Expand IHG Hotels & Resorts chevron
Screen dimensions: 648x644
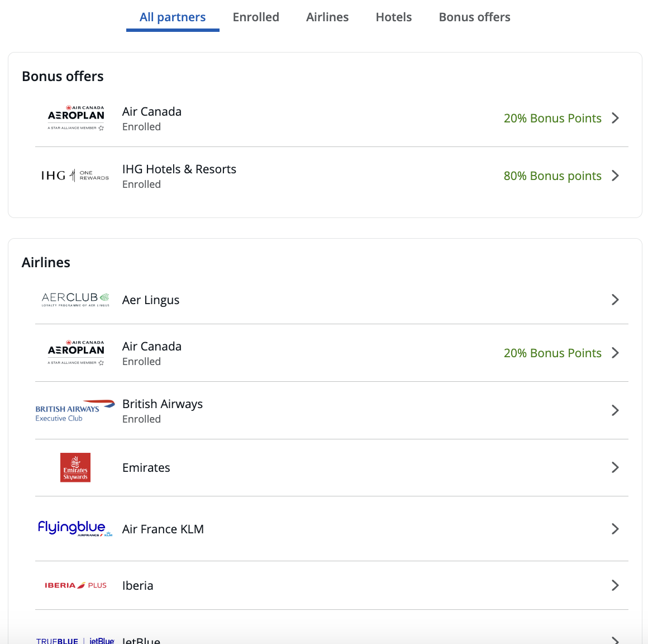click(x=616, y=176)
